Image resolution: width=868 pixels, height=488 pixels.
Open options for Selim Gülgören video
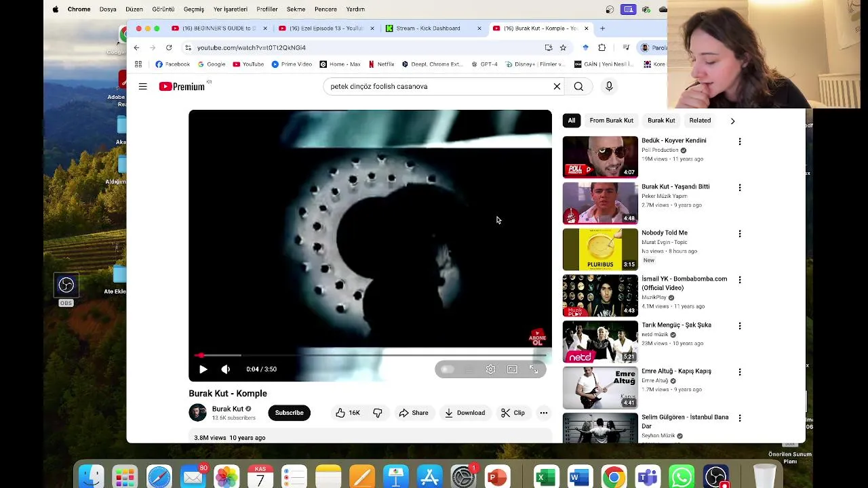point(740,418)
